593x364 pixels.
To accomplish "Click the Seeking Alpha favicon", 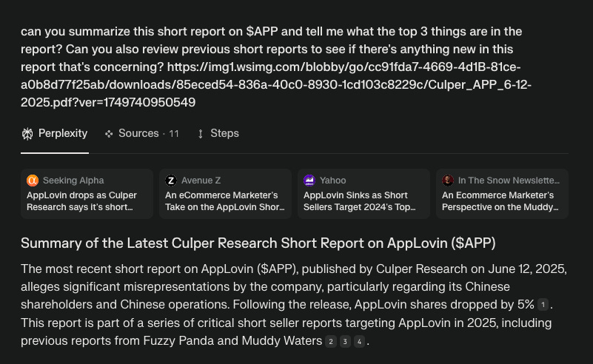I will [x=33, y=181].
